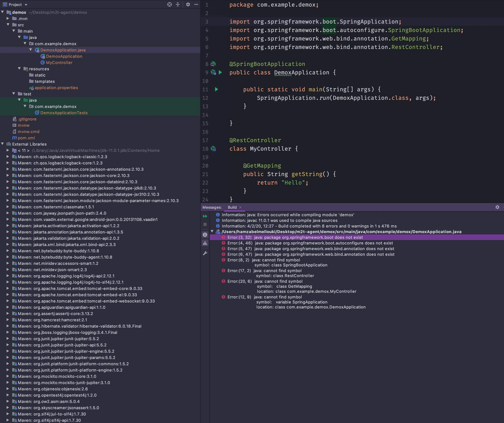
Task: Open Project panel settings gear
Action: click(188, 4)
